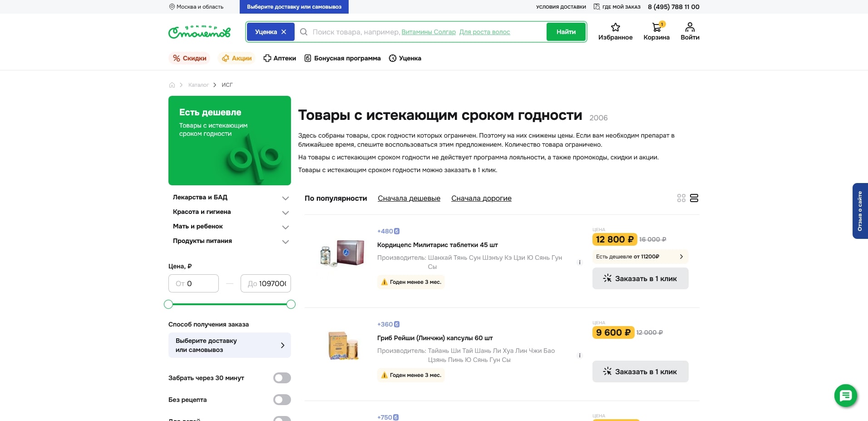
Task: Select the Аптеки navigation item
Action: pyautogui.click(x=280, y=58)
